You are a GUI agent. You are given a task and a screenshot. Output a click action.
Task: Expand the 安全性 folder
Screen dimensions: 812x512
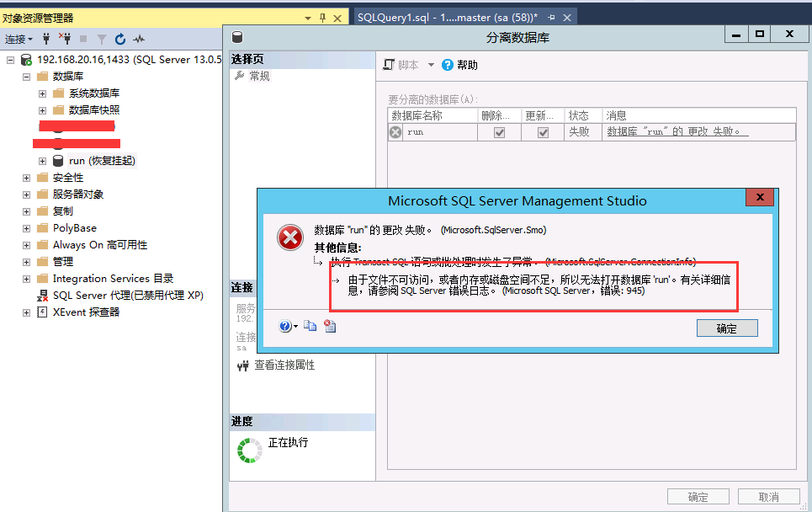point(26,178)
